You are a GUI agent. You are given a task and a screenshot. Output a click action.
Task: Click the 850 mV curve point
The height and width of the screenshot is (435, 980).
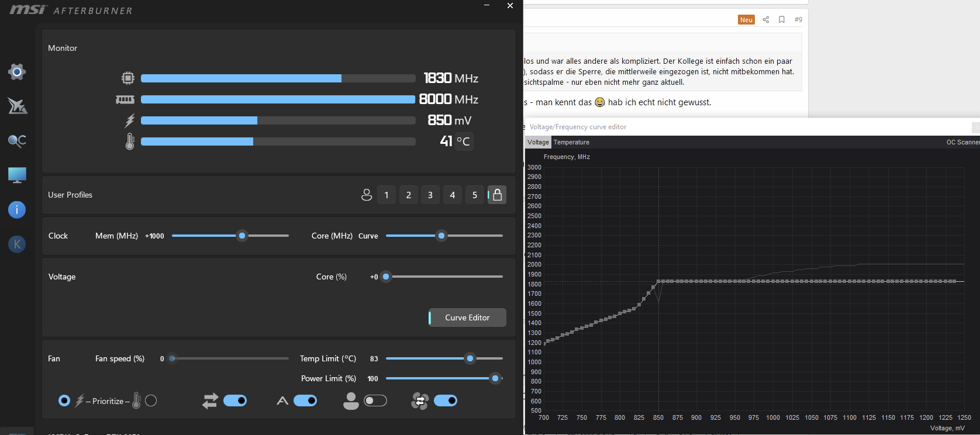[x=658, y=281]
